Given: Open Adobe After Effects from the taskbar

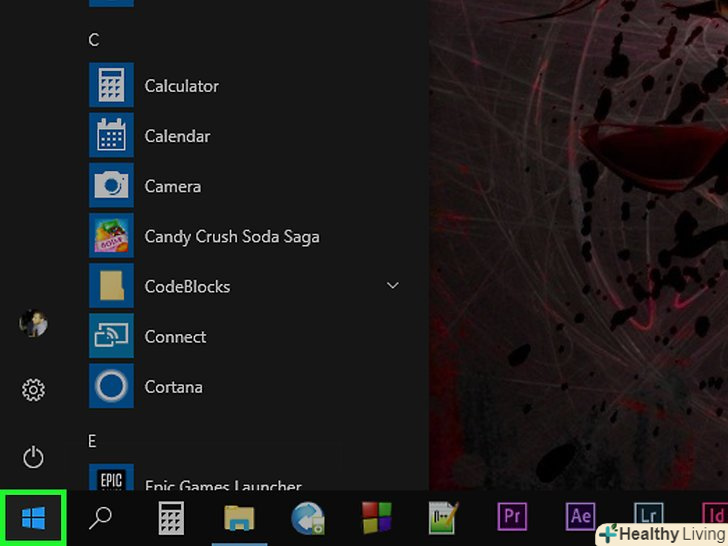Looking at the screenshot, I should pos(580,517).
